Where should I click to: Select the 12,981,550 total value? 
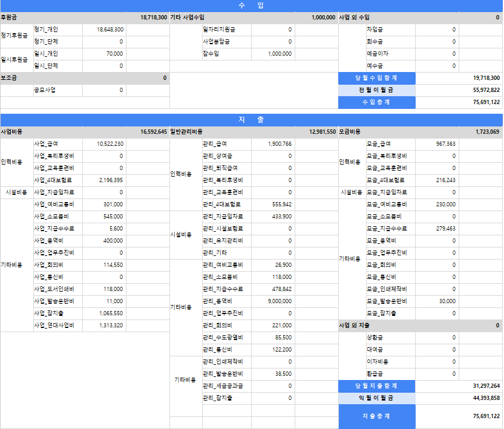point(322,132)
